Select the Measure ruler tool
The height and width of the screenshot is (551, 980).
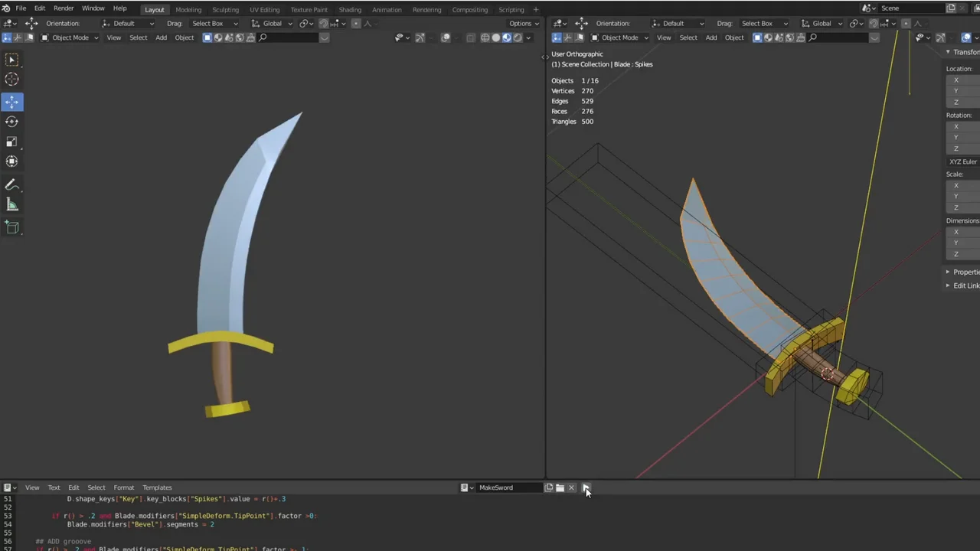click(11, 204)
